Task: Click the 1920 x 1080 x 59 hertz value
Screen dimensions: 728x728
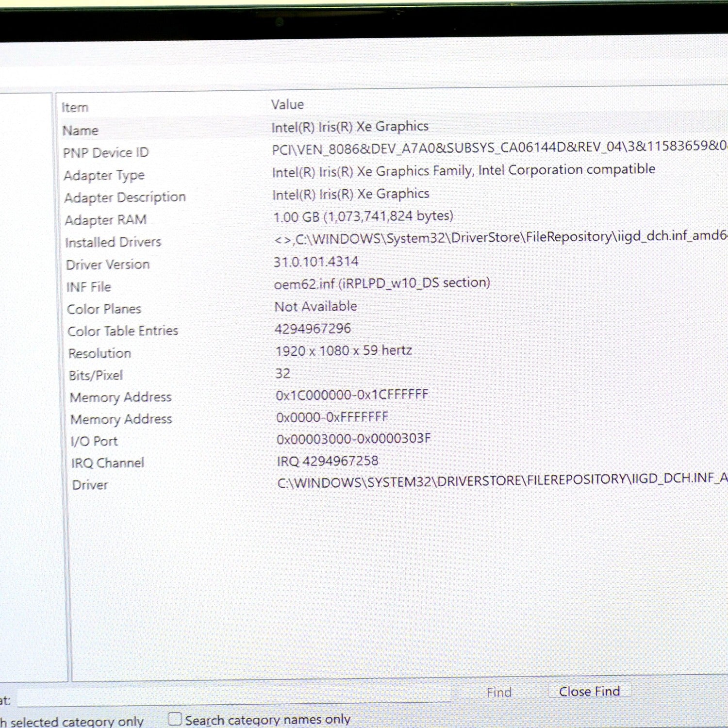Action: tap(344, 350)
